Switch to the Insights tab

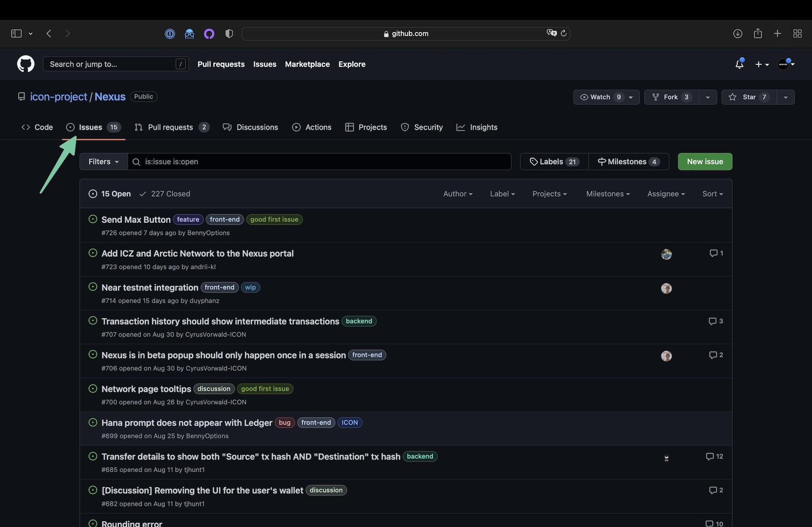click(477, 127)
